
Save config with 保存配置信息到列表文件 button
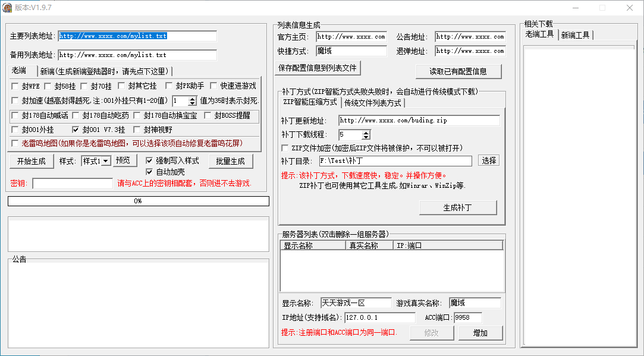(318, 68)
